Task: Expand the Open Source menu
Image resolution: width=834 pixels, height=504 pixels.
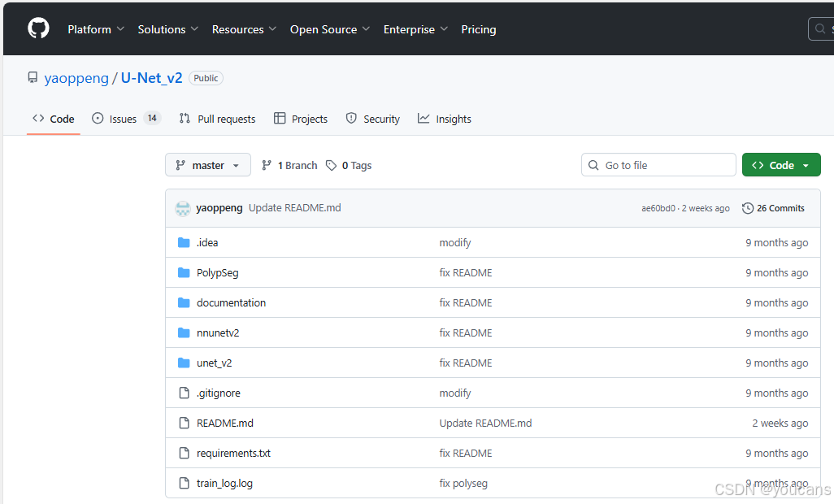Action: coord(330,29)
